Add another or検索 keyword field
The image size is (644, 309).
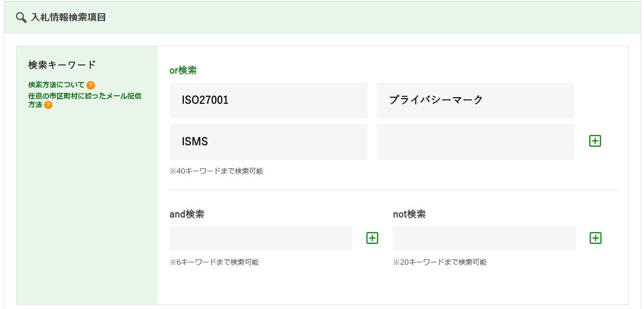point(595,141)
